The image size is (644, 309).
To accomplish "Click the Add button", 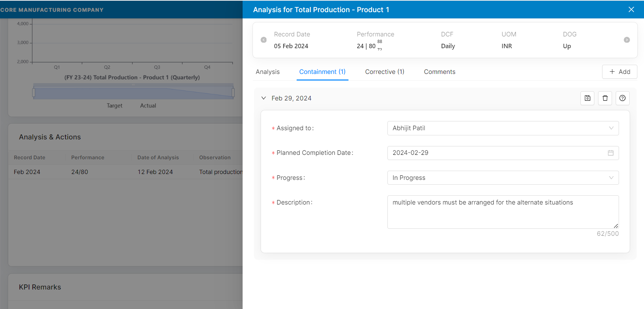I will (620, 72).
